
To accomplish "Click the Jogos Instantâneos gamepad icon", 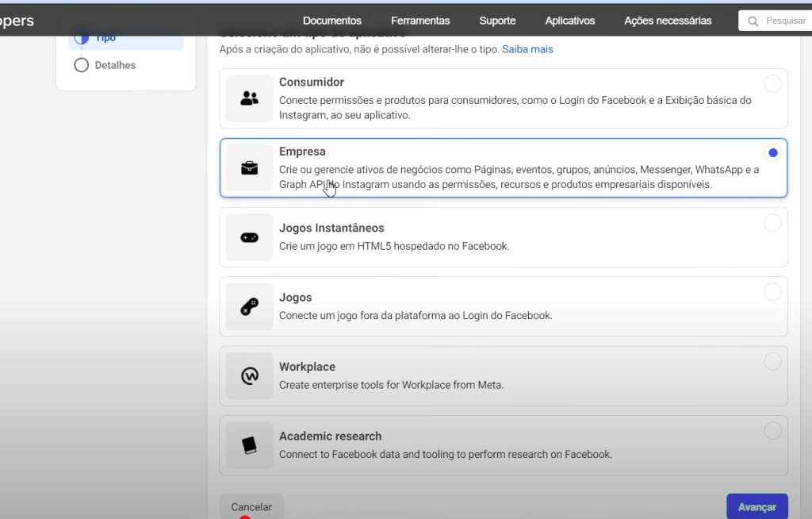I will (x=249, y=237).
